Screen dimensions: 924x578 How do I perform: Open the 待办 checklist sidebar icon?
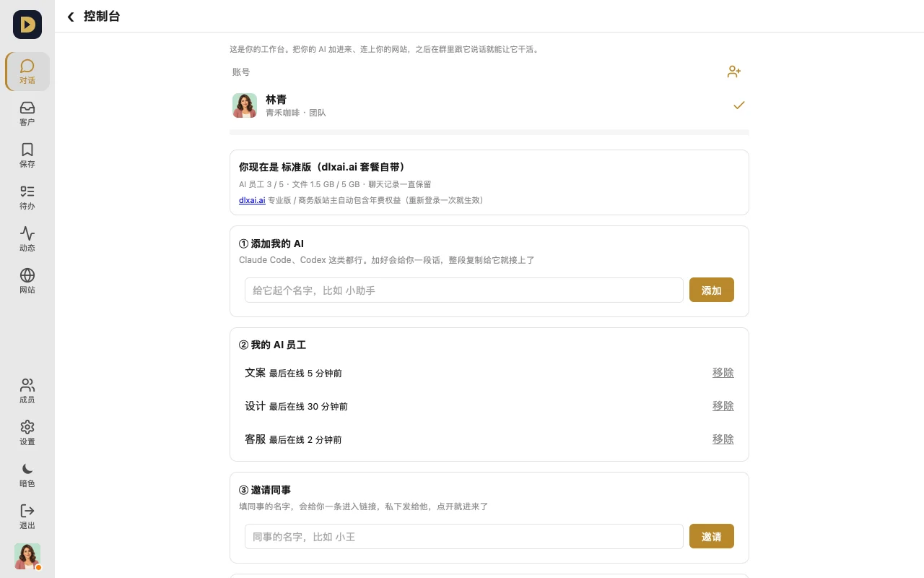(x=27, y=197)
